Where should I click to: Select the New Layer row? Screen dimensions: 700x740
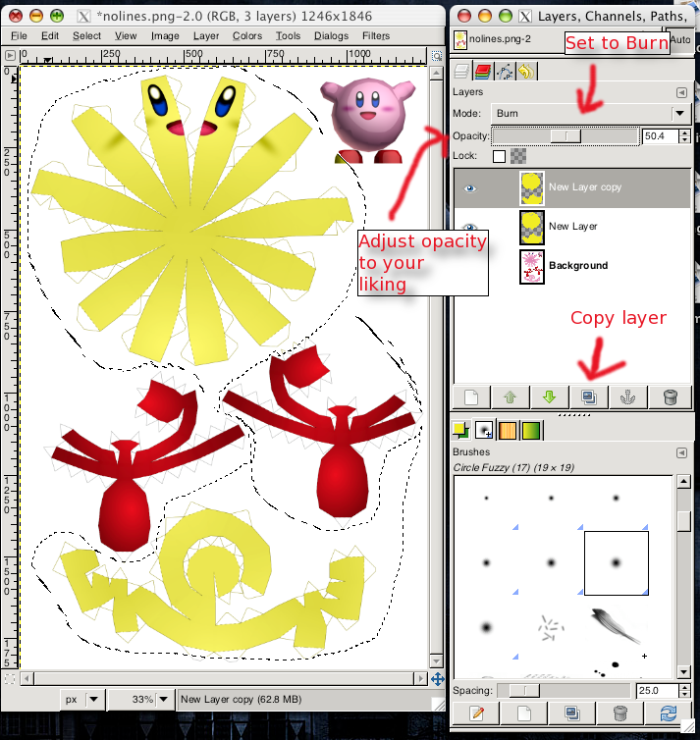[x=572, y=228]
